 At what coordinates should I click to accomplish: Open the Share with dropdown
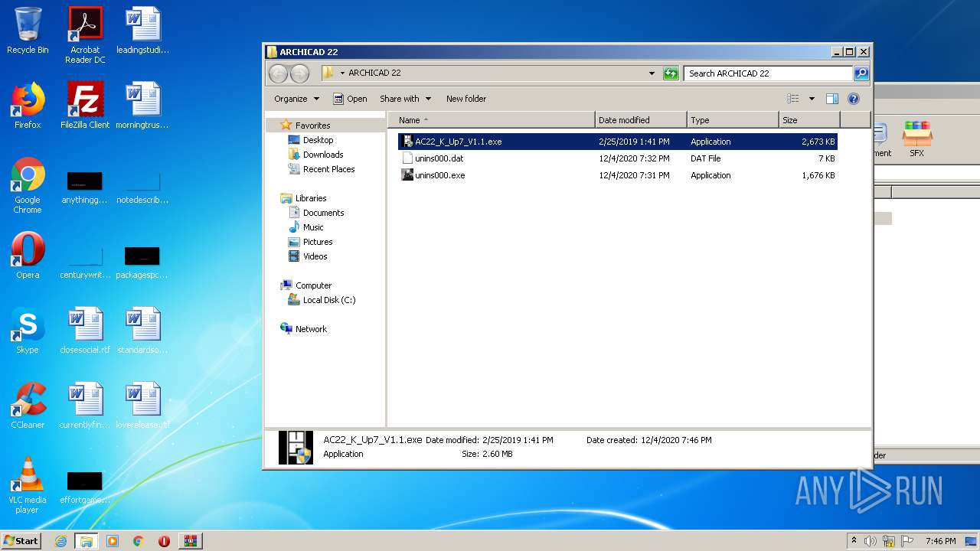pos(405,99)
